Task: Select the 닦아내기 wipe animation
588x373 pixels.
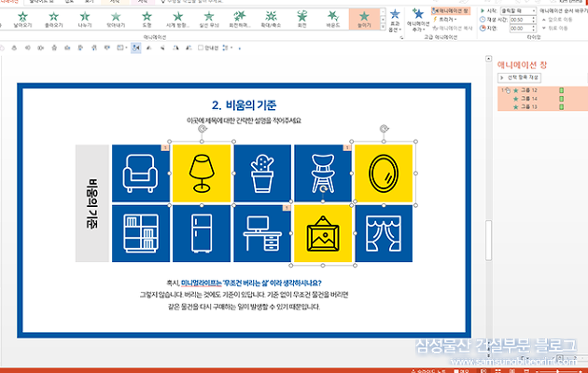Action: [116, 19]
